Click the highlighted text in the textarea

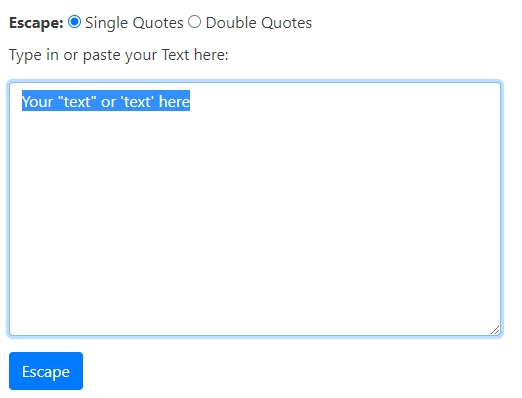(x=106, y=101)
